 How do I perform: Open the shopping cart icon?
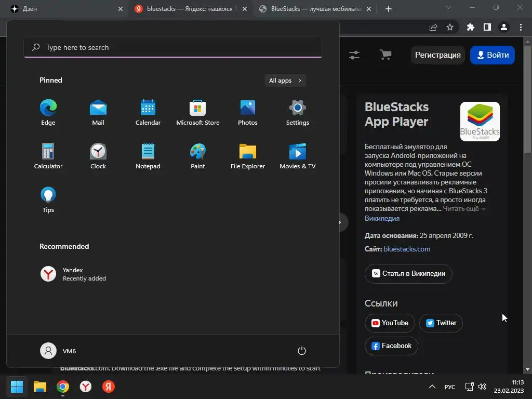385,55
